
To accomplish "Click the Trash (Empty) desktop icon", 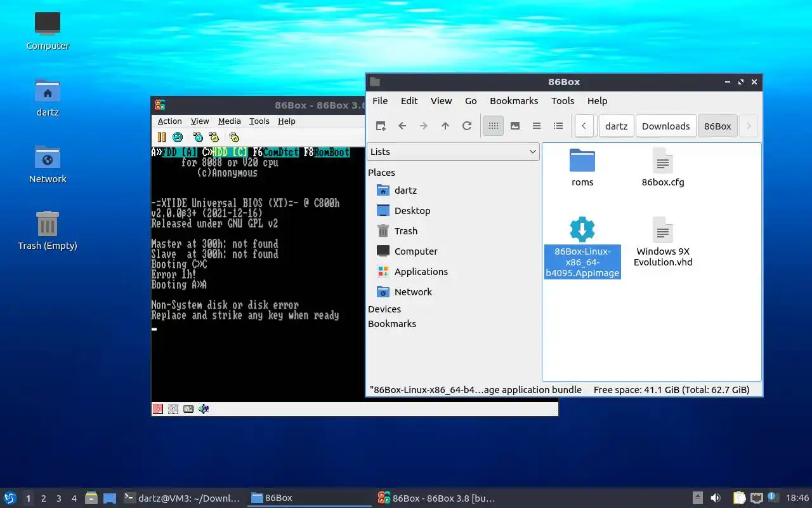I will tap(48, 231).
